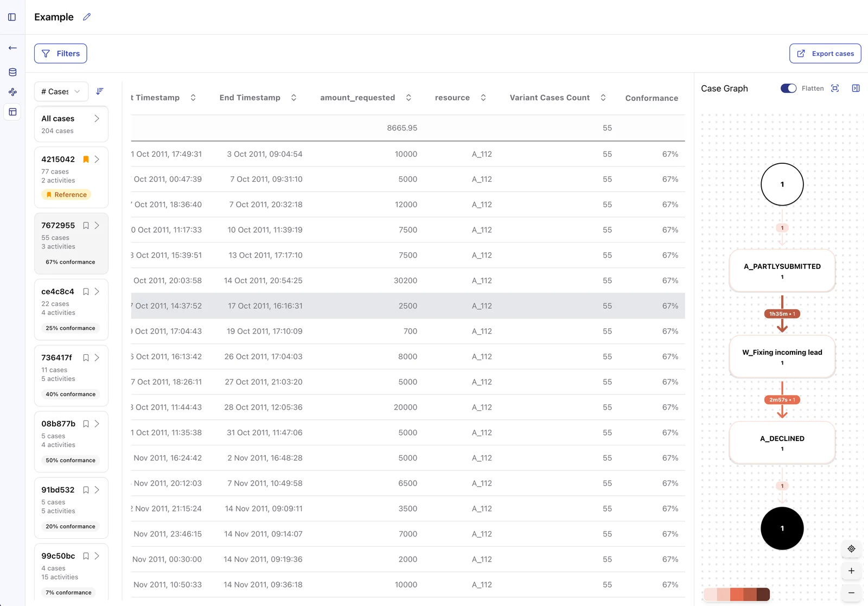Remove the reference bookmark on variant 4215042
The height and width of the screenshot is (606, 868).
(86, 160)
